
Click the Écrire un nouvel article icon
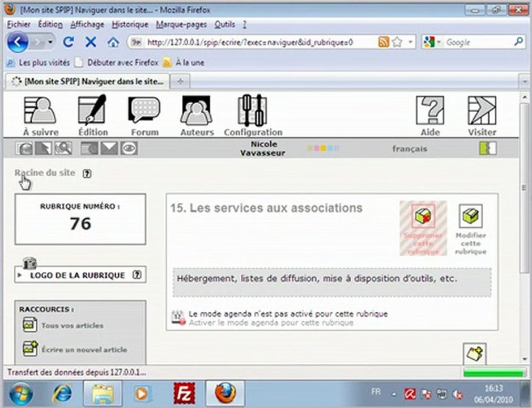click(30, 348)
